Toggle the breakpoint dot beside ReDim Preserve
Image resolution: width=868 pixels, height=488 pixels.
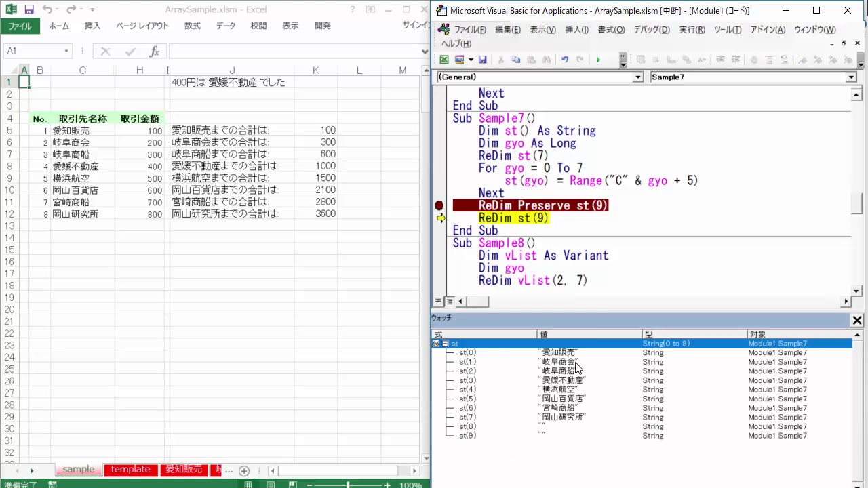(x=439, y=205)
